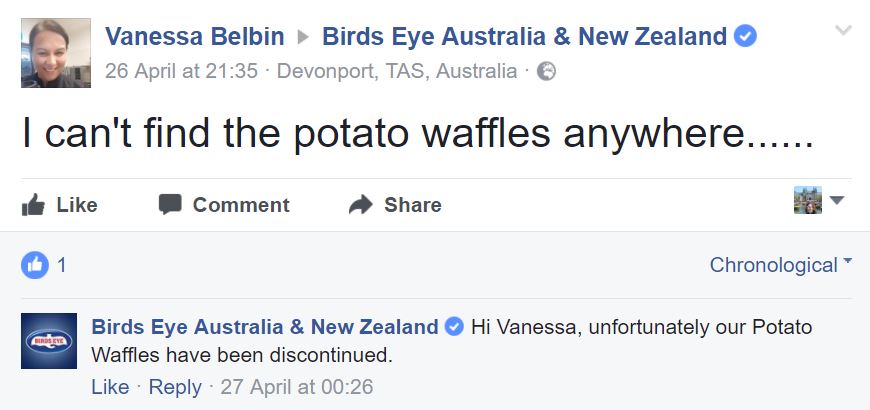The image size is (870, 410).
Task: Open the post options chevron at top right
Action: 843,30
